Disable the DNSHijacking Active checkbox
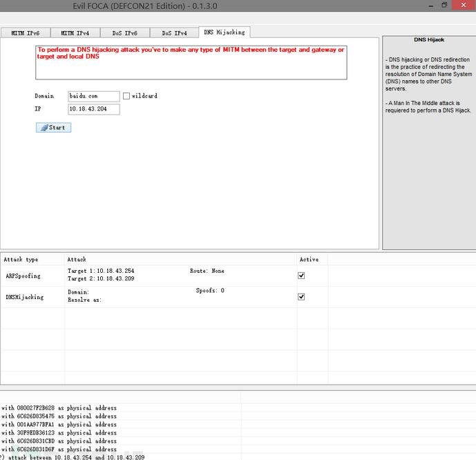 (301, 296)
